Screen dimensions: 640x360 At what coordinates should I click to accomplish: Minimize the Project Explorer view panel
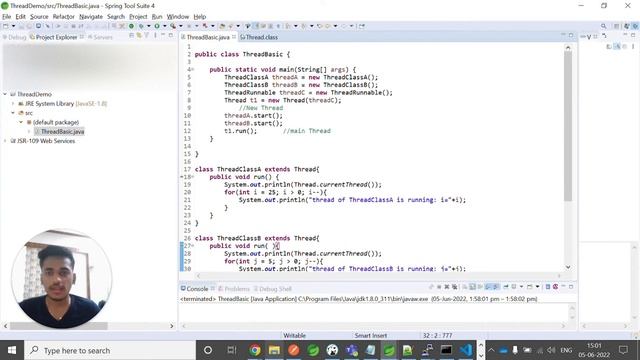[x=163, y=36]
